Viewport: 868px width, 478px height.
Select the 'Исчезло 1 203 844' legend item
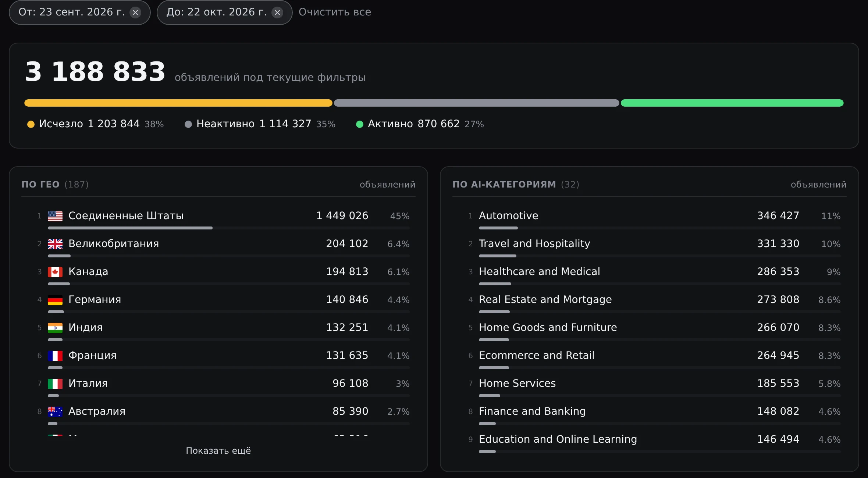click(96, 124)
